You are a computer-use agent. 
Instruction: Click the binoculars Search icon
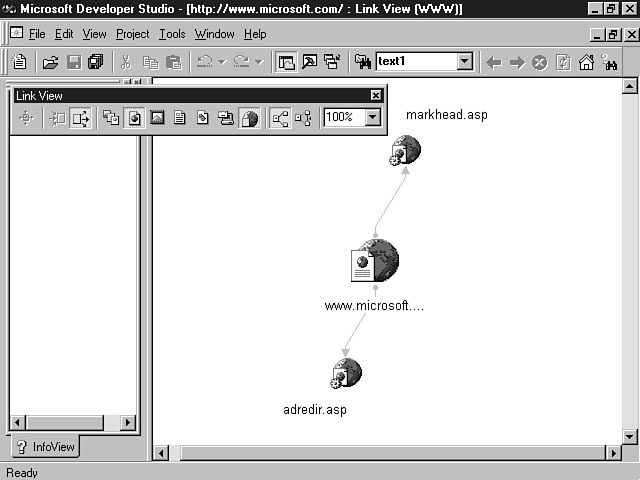pos(609,62)
